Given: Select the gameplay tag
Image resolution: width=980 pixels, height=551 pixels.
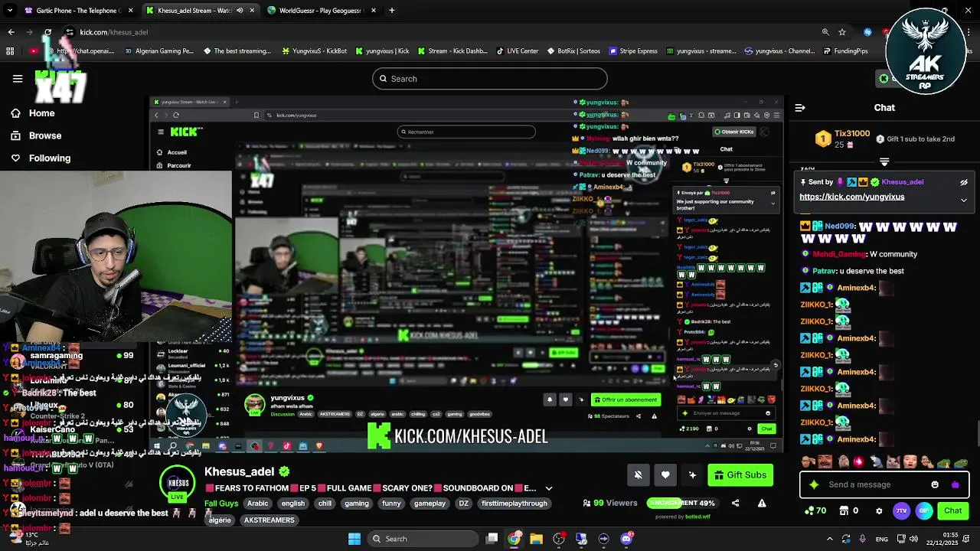Looking at the screenshot, I should (430, 504).
